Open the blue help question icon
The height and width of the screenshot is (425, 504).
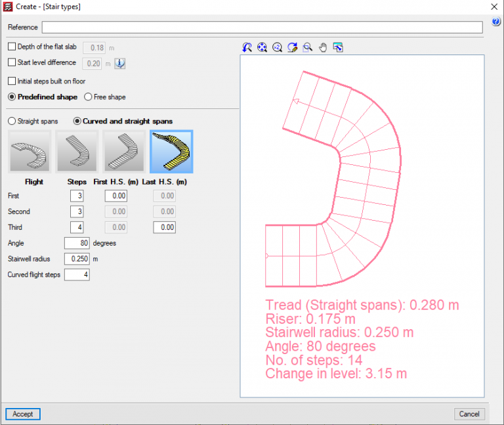click(x=496, y=22)
